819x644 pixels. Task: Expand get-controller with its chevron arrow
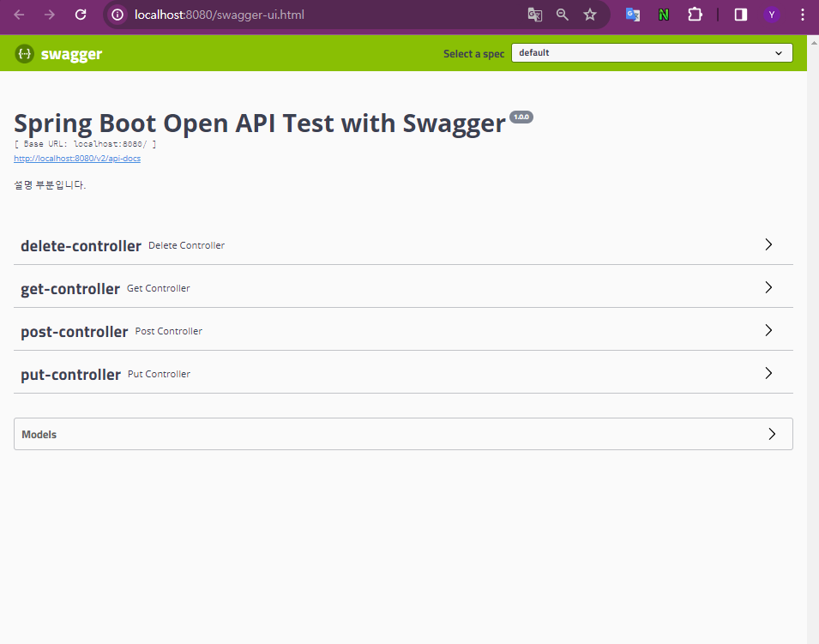click(x=768, y=287)
